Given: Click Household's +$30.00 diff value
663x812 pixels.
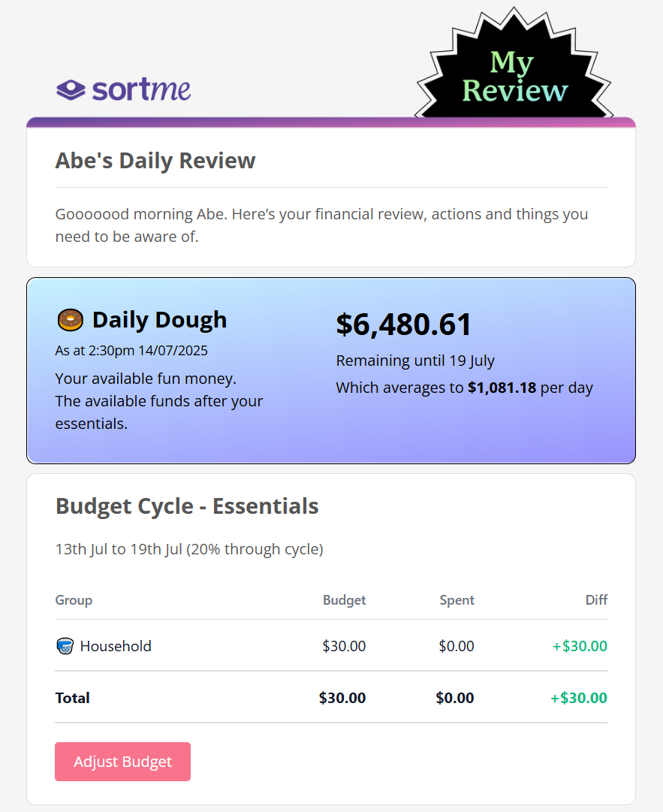Looking at the screenshot, I should (x=580, y=646).
